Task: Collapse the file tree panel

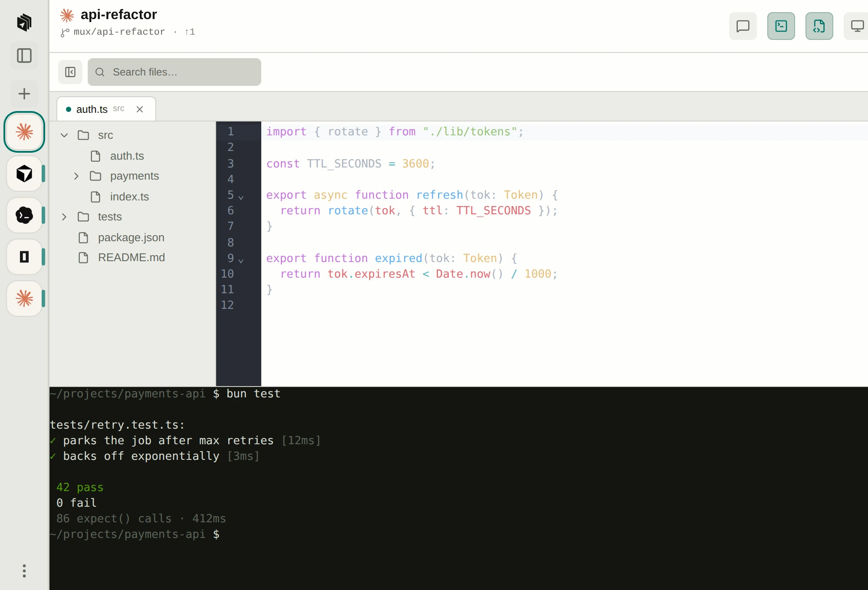Action: coord(70,72)
